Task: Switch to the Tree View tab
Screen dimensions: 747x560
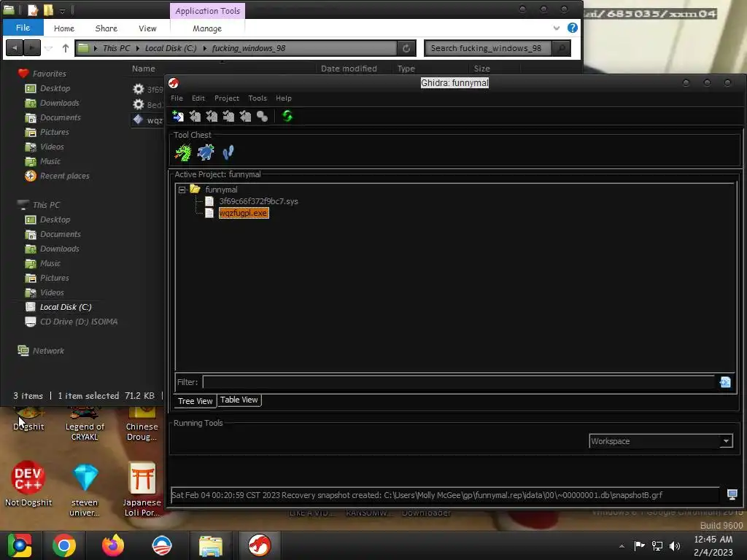Action: click(195, 401)
